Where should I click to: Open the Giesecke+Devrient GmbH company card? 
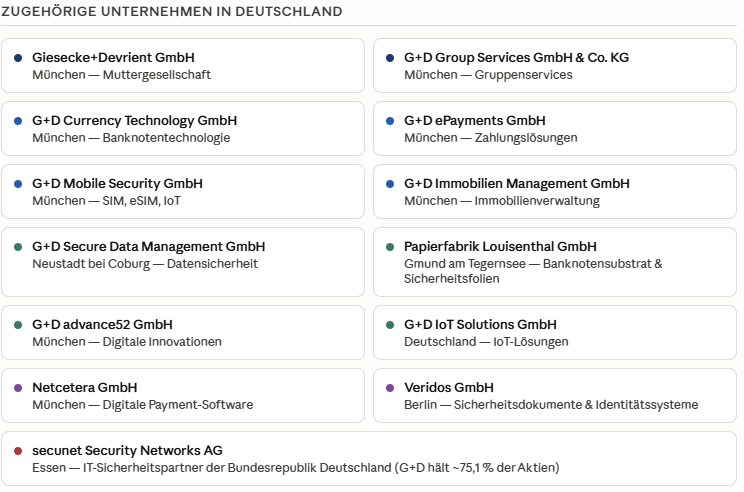[183, 65]
